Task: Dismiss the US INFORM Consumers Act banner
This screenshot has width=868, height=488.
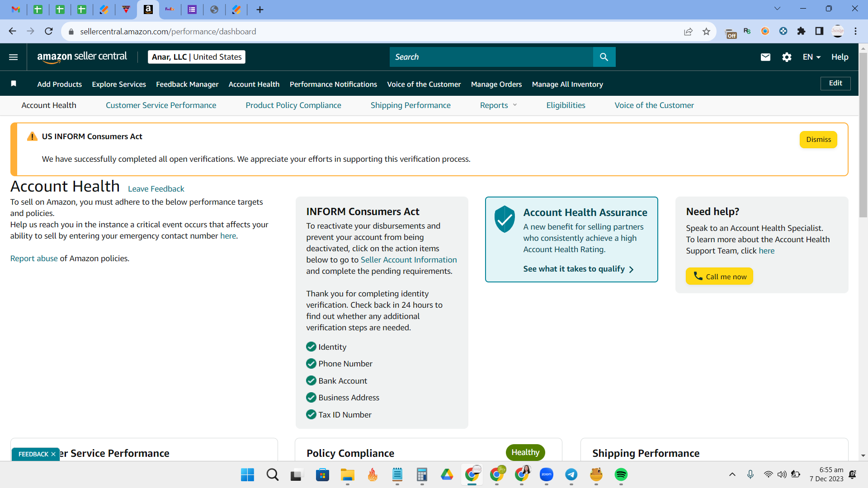Action: [x=818, y=140]
